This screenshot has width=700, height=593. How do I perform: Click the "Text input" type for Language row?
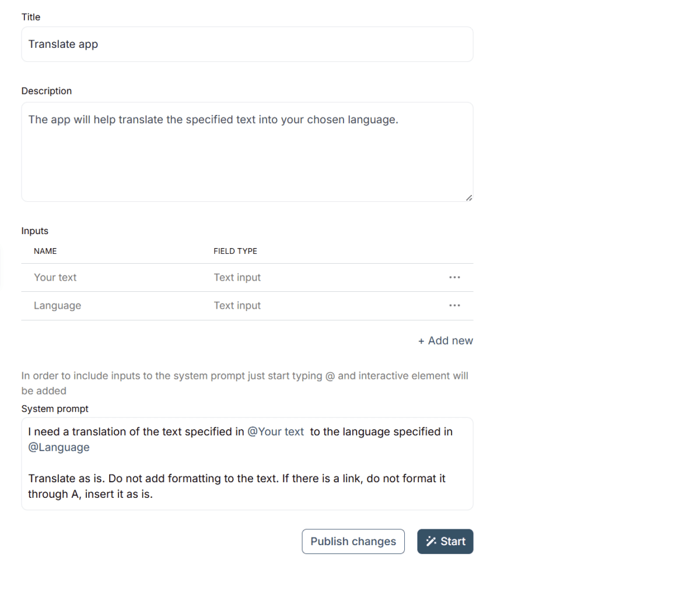coord(237,306)
